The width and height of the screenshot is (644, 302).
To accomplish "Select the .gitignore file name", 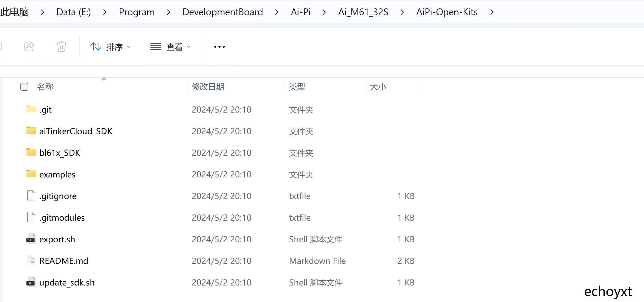I will [x=58, y=196].
